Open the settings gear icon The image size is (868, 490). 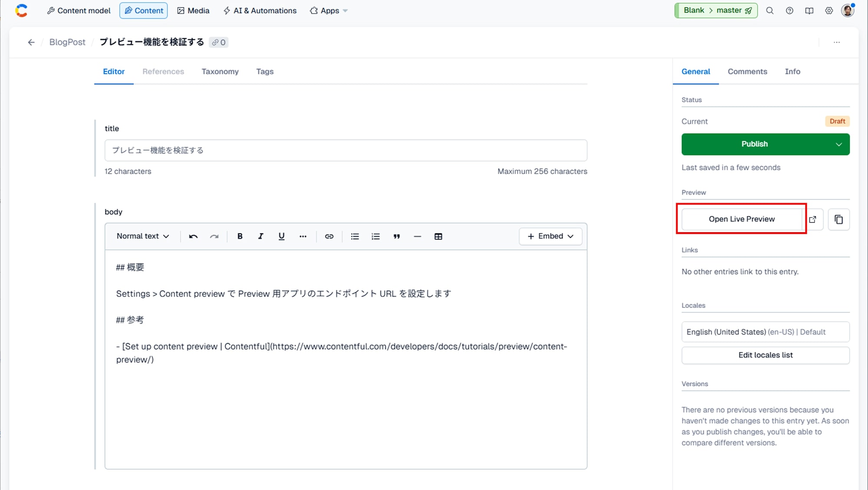point(829,10)
